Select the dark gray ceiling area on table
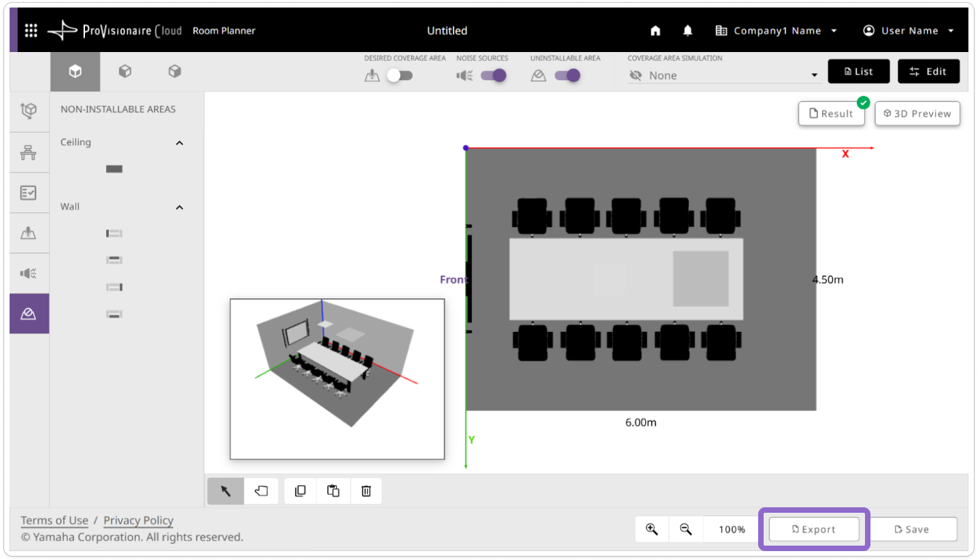Viewport: 978px width, 560px height. point(701,279)
